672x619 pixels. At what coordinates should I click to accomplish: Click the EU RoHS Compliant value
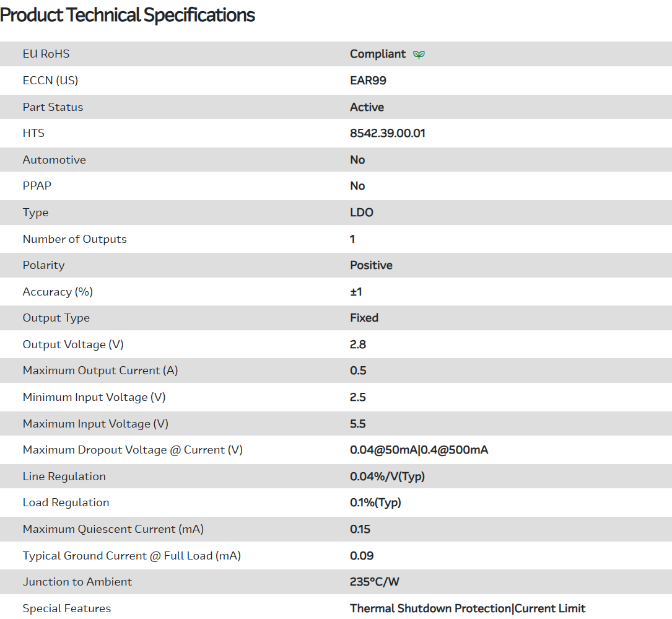[x=378, y=54]
